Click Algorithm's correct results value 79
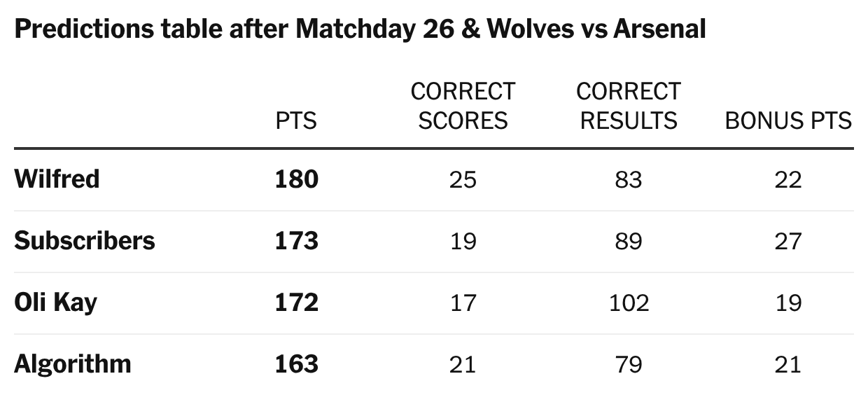 629,365
